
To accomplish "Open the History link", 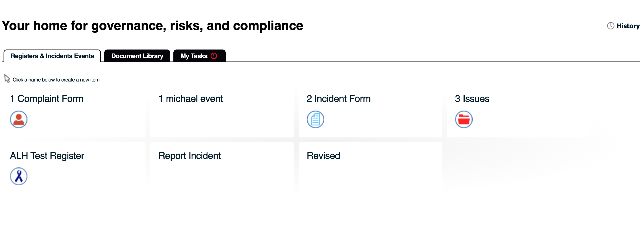I will click(x=628, y=26).
